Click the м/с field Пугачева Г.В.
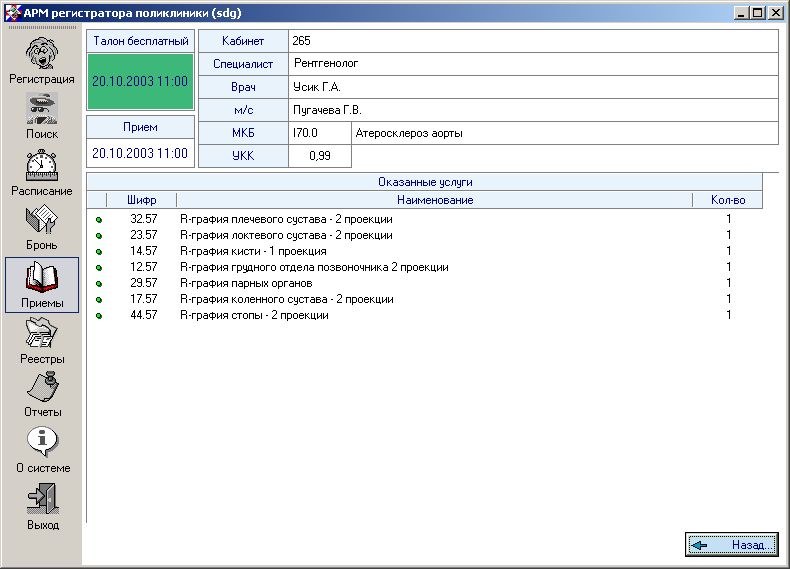 click(534, 110)
